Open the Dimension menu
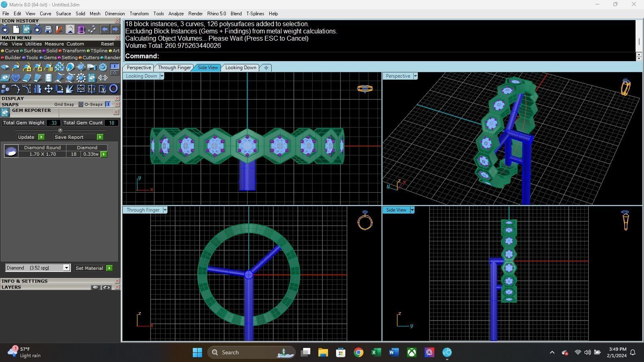Image resolution: width=644 pixels, height=362 pixels. coord(115,14)
